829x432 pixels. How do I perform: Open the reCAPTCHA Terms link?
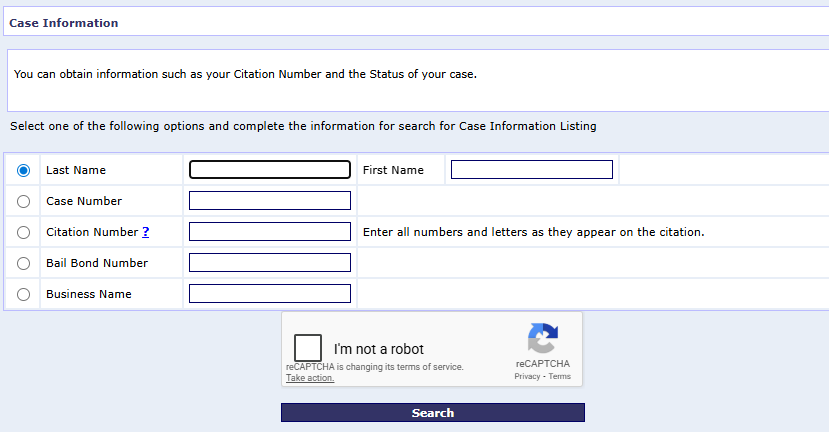[x=559, y=376]
